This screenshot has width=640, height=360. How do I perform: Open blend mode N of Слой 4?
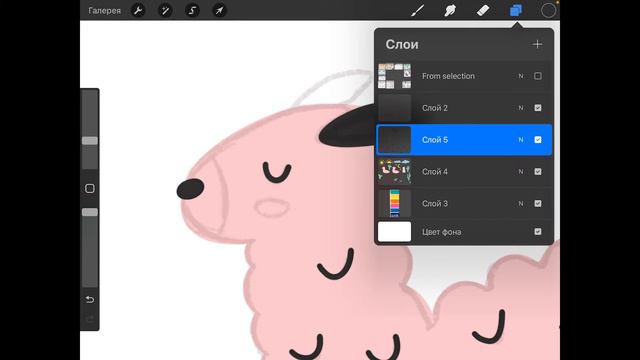(x=521, y=171)
